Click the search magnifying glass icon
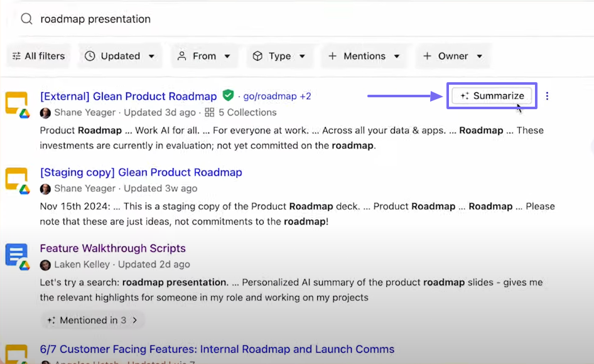 click(x=26, y=19)
